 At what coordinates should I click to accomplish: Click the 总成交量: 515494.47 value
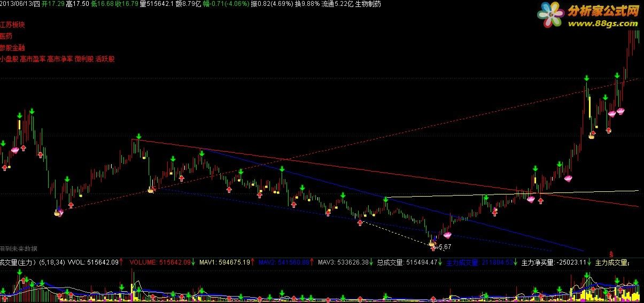click(407, 262)
